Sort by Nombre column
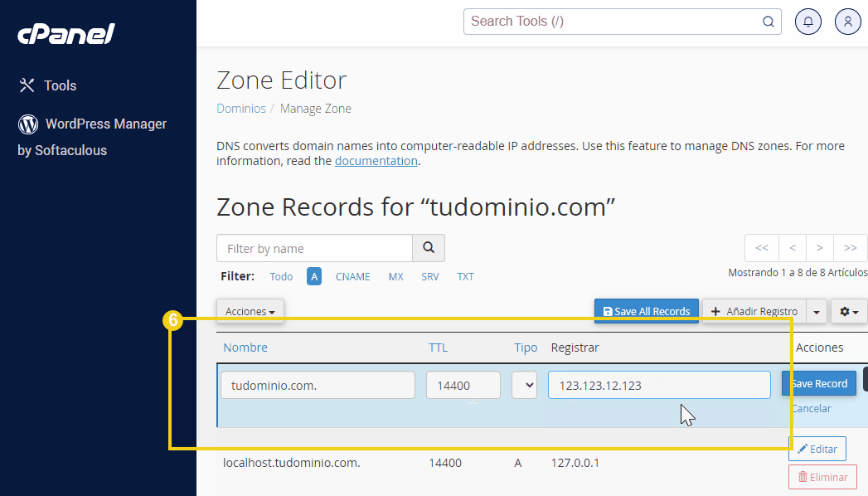The width and height of the screenshot is (868, 496). (x=245, y=348)
